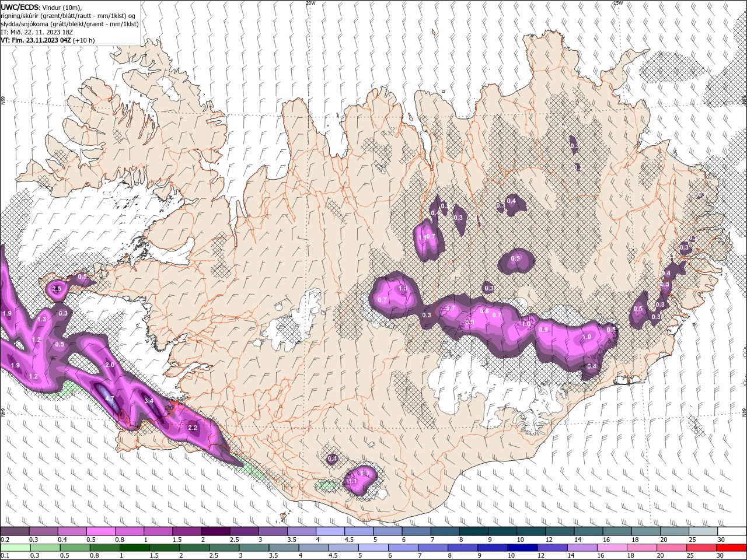This screenshot has height=560, width=747.
Task: Pick the 0.8 swatch on the upper snow scale
Action: point(130,531)
